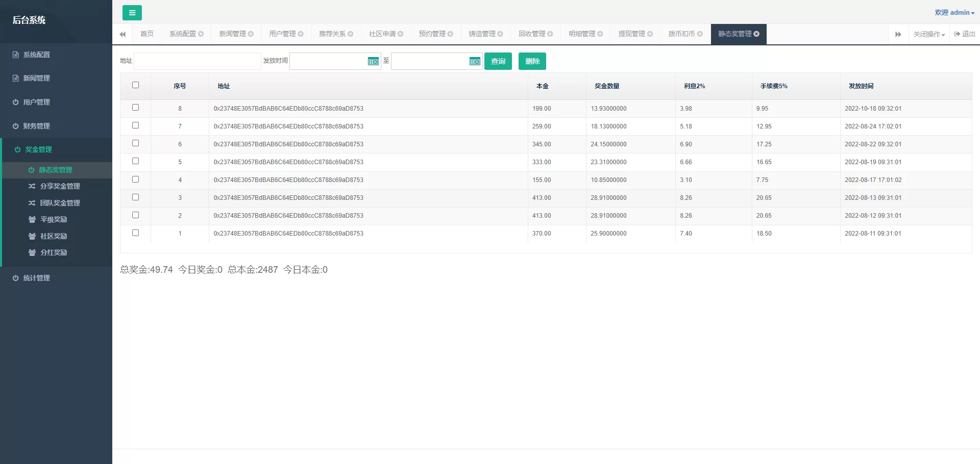
Task: Toggle the select-all checkbox in table header
Action: [x=135, y=85]
